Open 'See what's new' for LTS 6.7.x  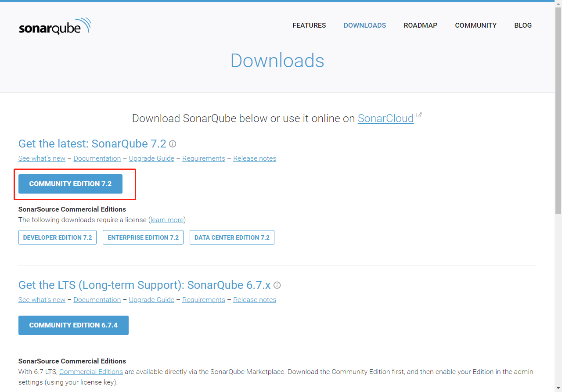click(x=42, y=300)
